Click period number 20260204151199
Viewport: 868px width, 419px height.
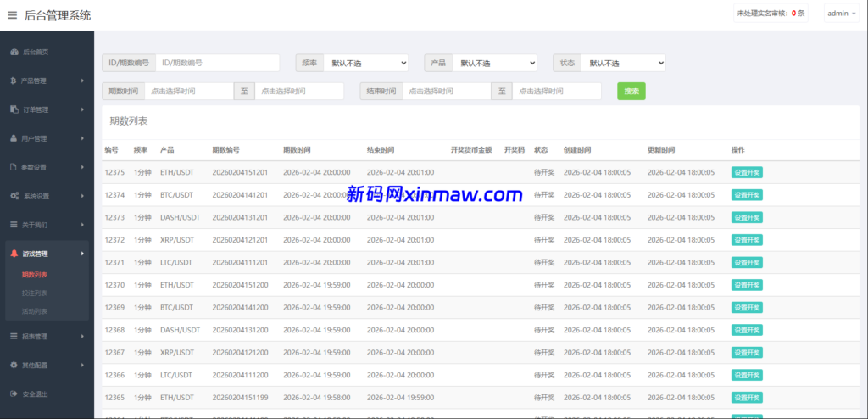pyautogui.click(x=240, y=398)
